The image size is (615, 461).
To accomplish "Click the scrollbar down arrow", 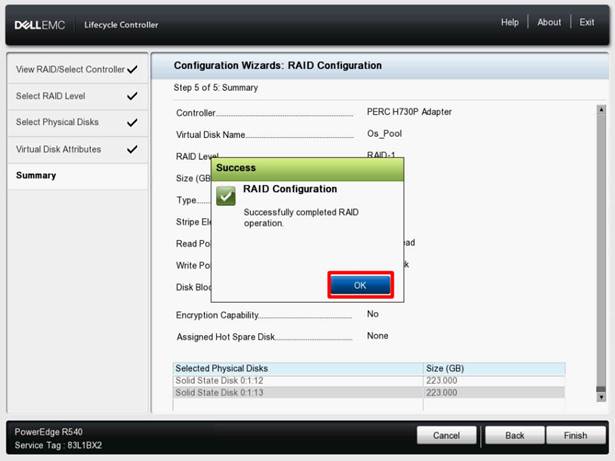I will pyautogui.click(x=601, y=397).
